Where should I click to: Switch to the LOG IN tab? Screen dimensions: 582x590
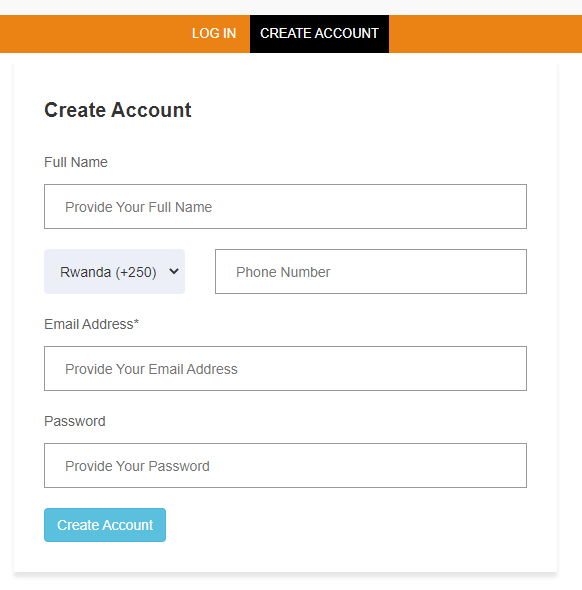tap(214, 33)
